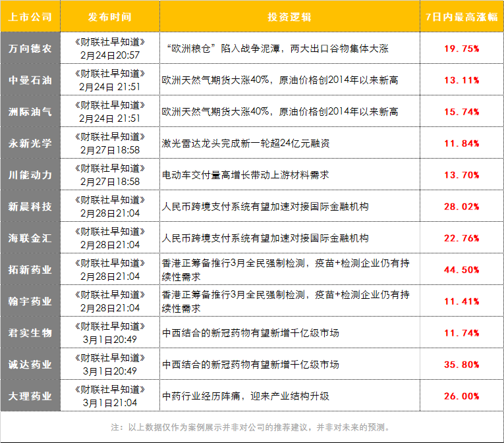Click publish time in 海联金汇 row
The height and width of the screenshot is (443, 504).
(110, 238)
